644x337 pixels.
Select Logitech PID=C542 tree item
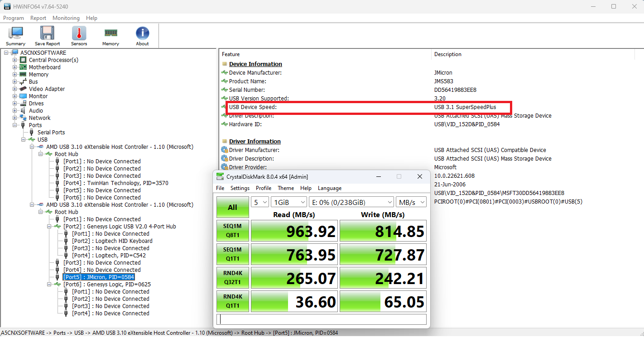coord(109,256)
